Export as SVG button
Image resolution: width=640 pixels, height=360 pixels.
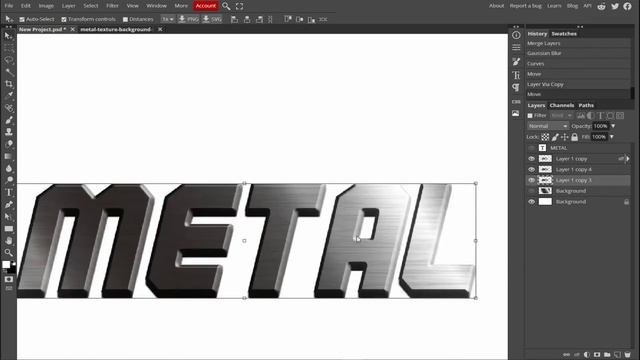(212, 19)
